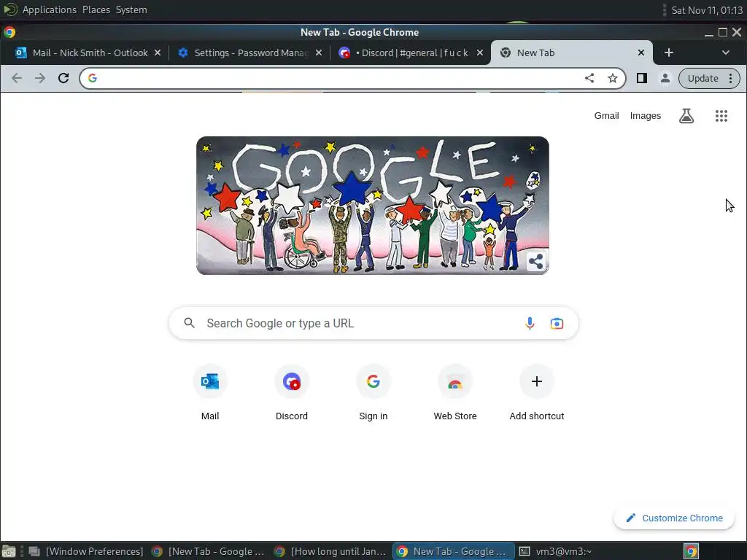Image resolution: width=747 pixels, height=560 pixels.
Task: Click Customize Chrome button
Action: (673, 518)
